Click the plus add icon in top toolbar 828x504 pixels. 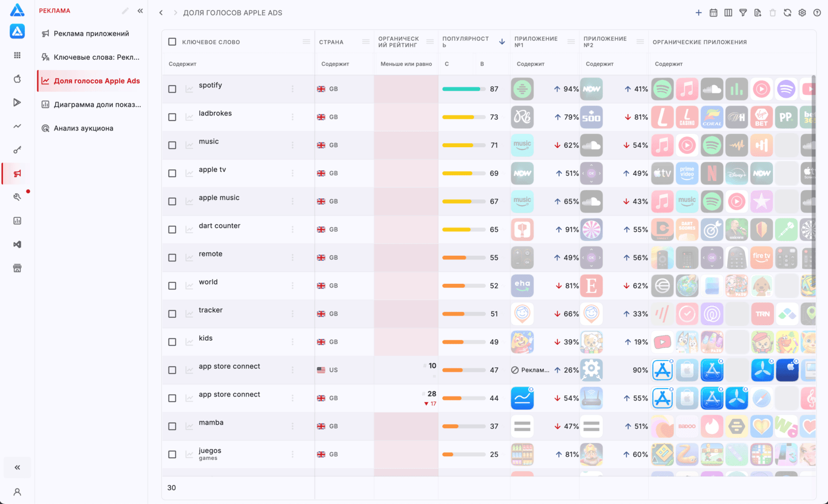(699, 13)
